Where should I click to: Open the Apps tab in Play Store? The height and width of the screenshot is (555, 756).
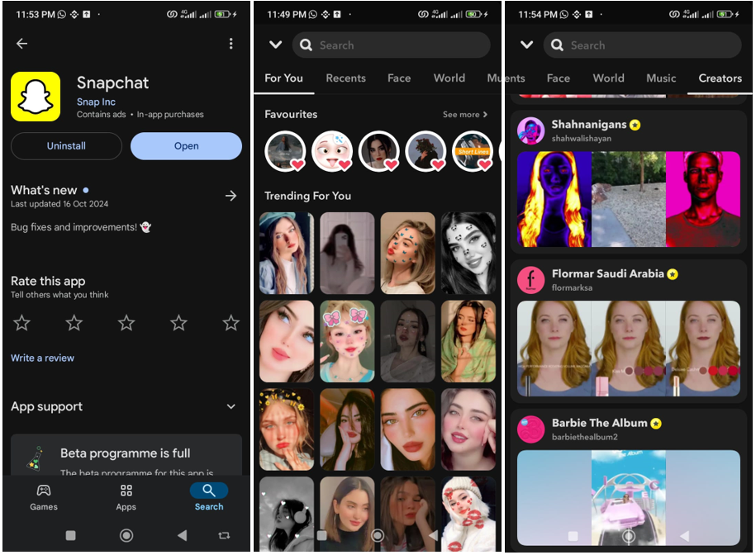point(126,498)
